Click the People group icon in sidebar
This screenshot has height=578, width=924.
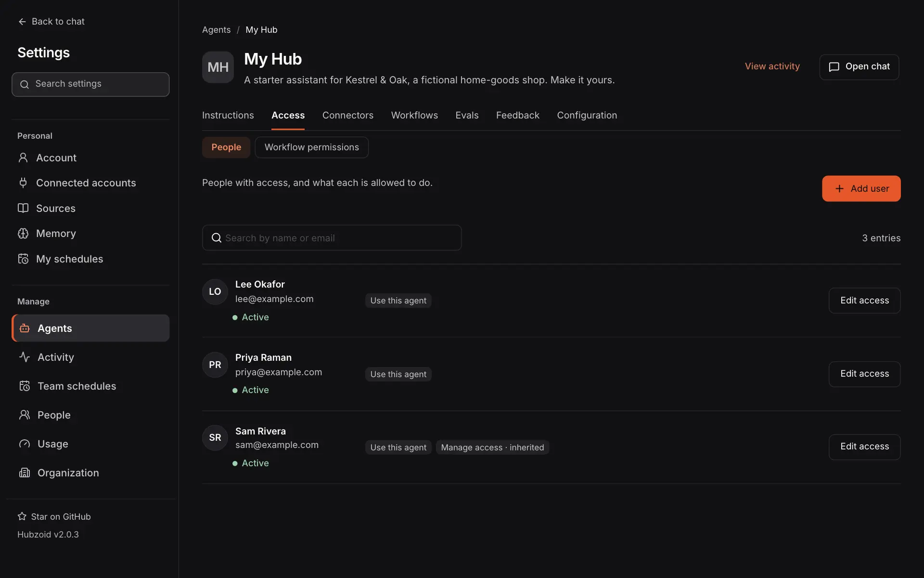point(25,415)
